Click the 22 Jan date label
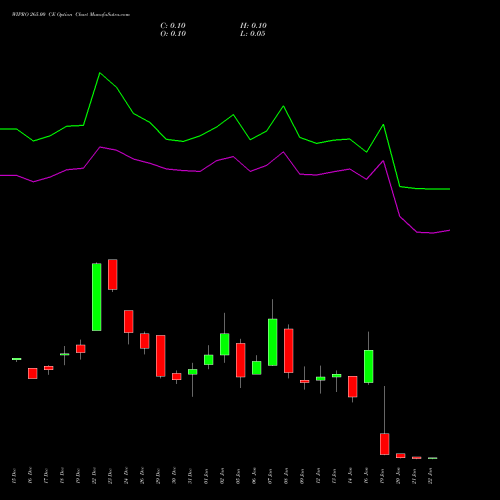Image resolution: width=500 pixels, height=500 pixels. [x=430, y=476]
